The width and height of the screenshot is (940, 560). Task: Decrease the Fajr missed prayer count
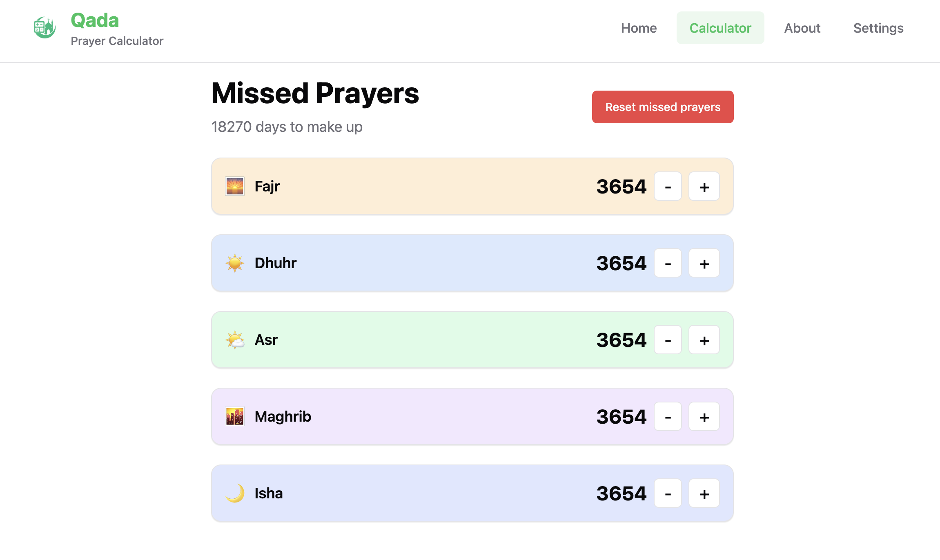668,187
